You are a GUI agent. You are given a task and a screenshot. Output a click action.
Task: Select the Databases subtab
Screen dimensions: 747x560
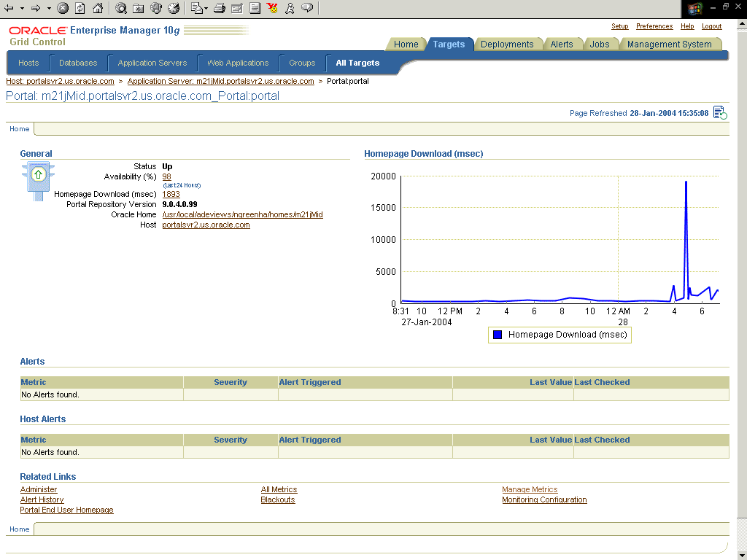(x=78, y=63)
